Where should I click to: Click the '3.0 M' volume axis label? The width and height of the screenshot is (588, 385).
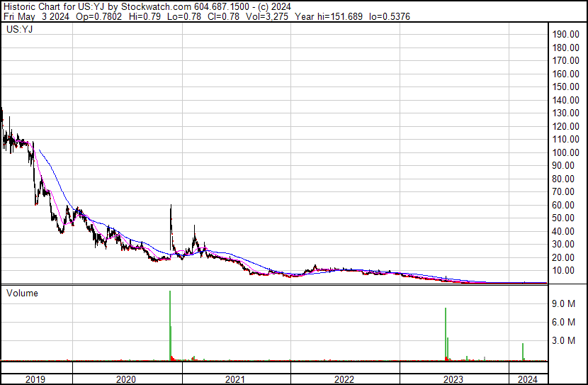[x=564, y=340]
